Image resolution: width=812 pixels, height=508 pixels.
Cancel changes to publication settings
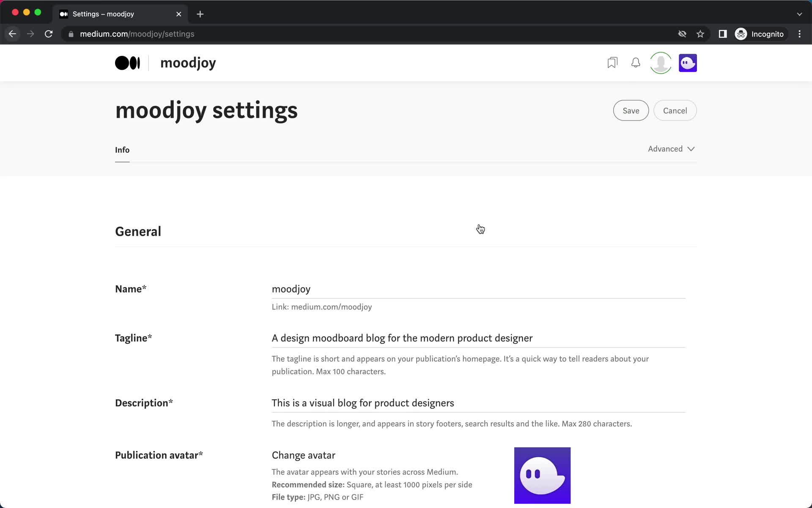coord(675,110)
